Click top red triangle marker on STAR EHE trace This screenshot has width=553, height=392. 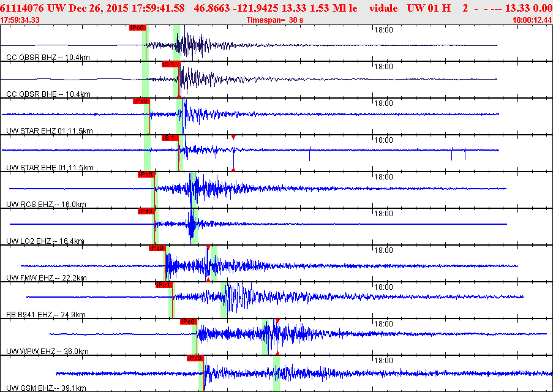tap(233, 137)
